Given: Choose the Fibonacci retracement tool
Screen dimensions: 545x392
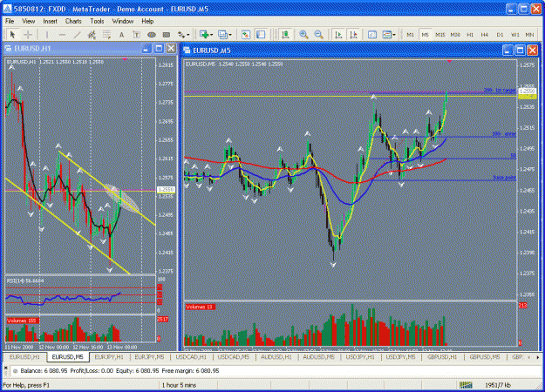Looking at the screenshot, I should point(106,35).
